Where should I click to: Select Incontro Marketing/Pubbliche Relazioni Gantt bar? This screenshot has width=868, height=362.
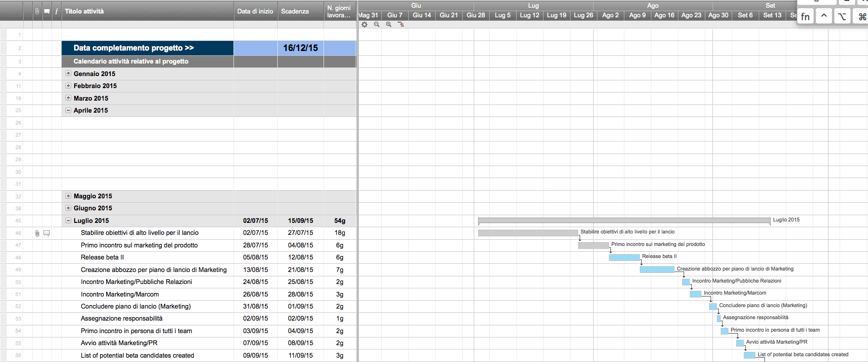click(x=686, y=282)
